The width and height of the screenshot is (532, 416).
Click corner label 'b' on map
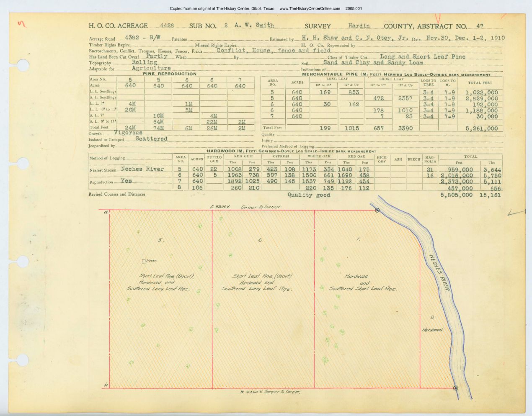[x=106, y=385]
